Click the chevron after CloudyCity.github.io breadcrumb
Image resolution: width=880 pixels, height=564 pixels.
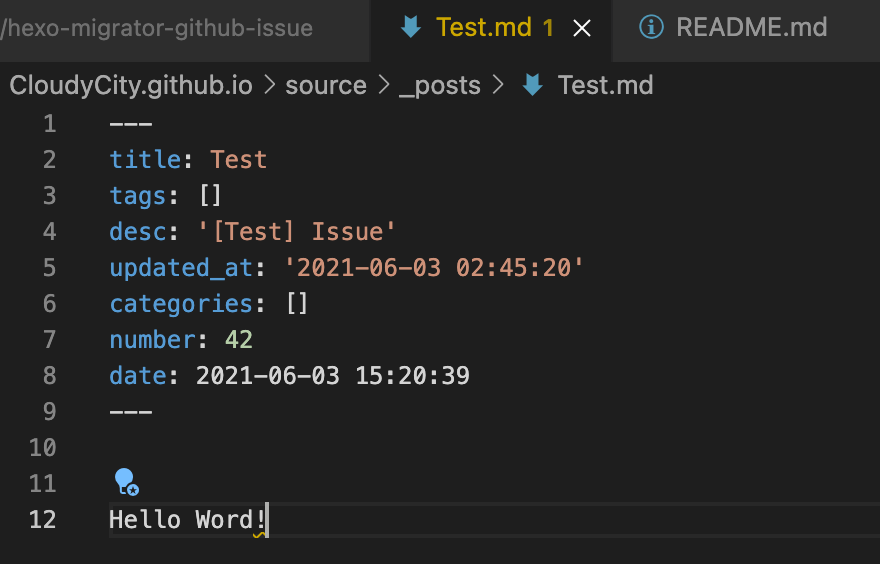coord(269,85)
